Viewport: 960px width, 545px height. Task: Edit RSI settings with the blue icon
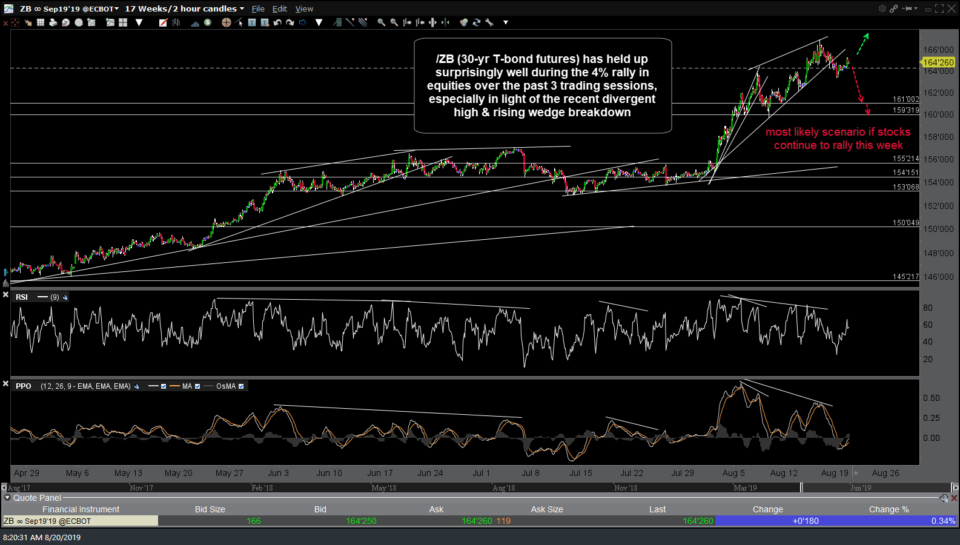(x=65, y=298)
